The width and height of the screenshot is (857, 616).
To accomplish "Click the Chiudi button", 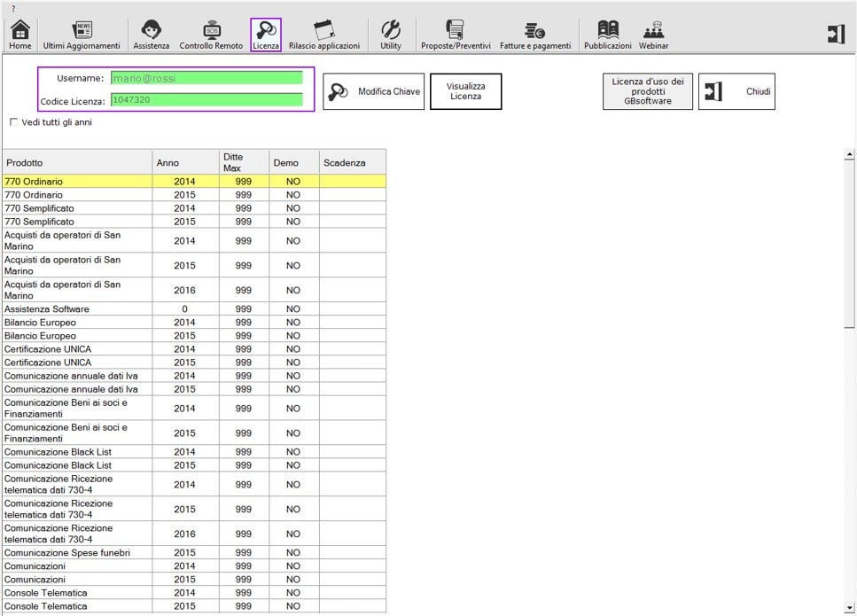I will pos(736,91).
